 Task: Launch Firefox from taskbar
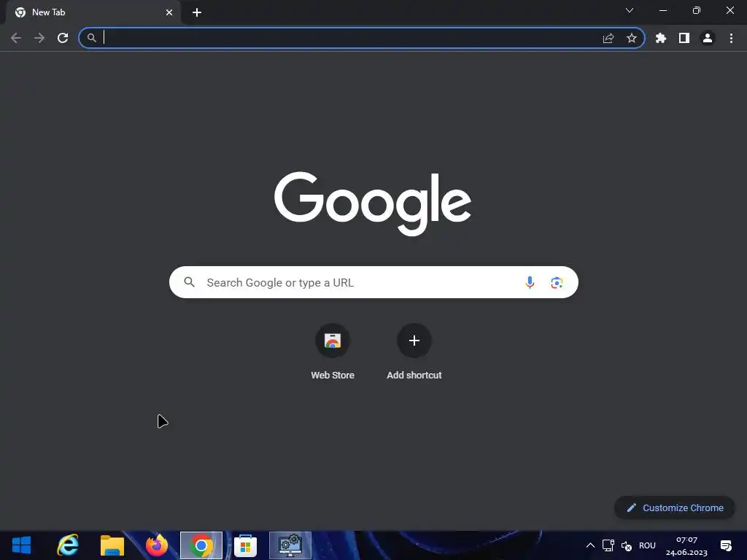click(157, 545)
